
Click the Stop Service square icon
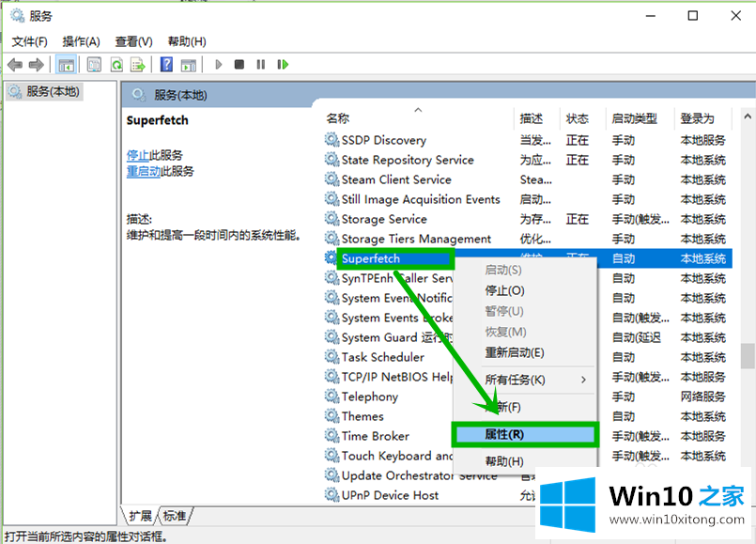[x=239, y=64]
